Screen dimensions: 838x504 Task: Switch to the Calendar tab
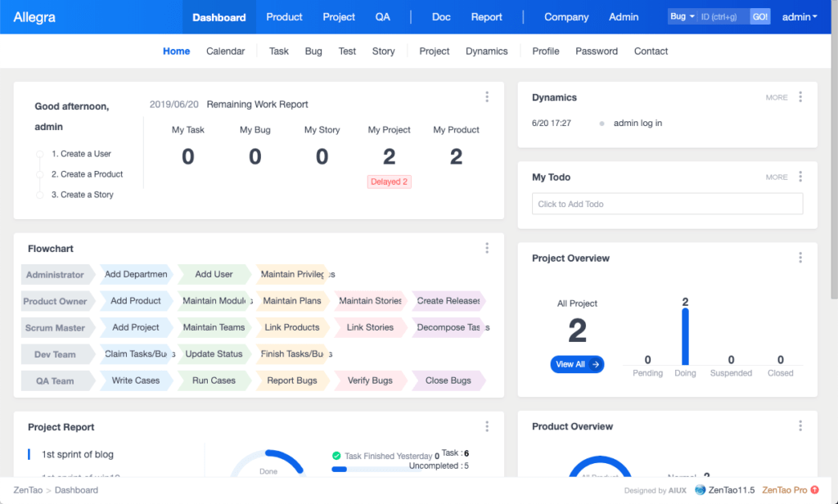(x=225, y=51)
